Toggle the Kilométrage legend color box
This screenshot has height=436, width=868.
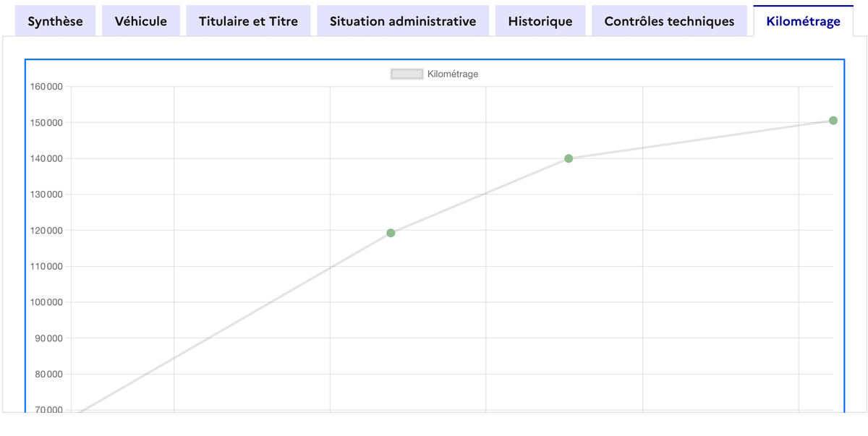(x=407, y=74)
